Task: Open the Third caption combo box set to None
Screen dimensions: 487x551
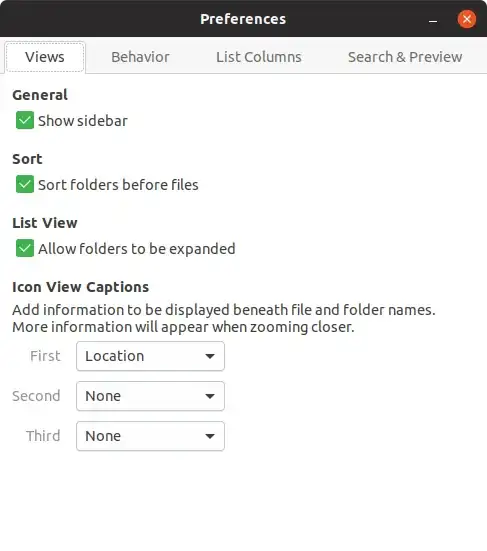Action: coord(150,436)
